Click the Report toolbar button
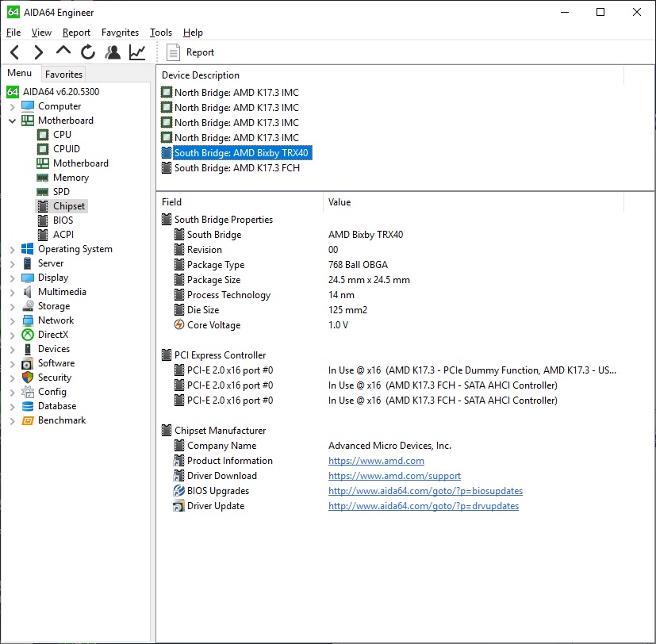Viewport: 656px width, 644px height. pyautogui.click(x=191, y=52)
